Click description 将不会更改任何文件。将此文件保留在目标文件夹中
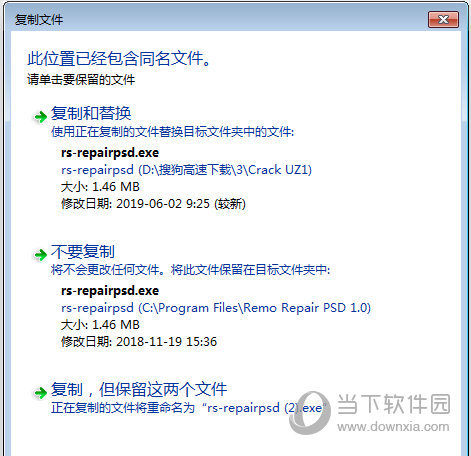471x456 pixels. click(x=190, y=270)
